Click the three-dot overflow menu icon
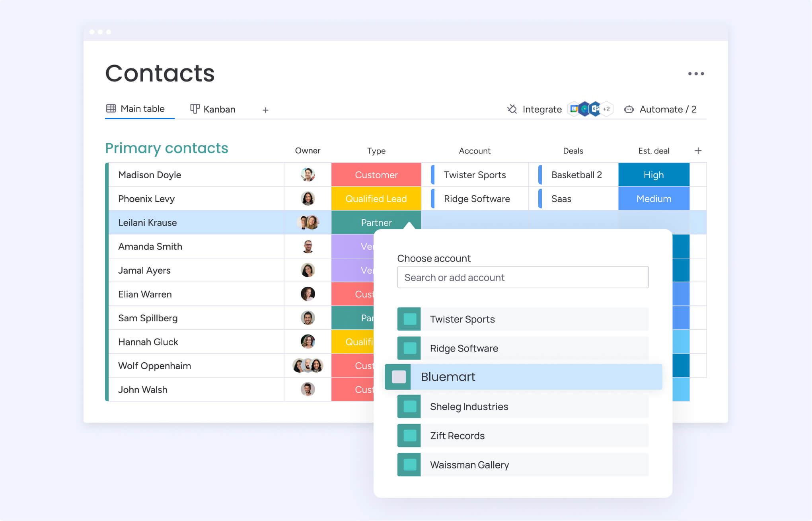Screen dimensions: 812x521 click(697, 74)
